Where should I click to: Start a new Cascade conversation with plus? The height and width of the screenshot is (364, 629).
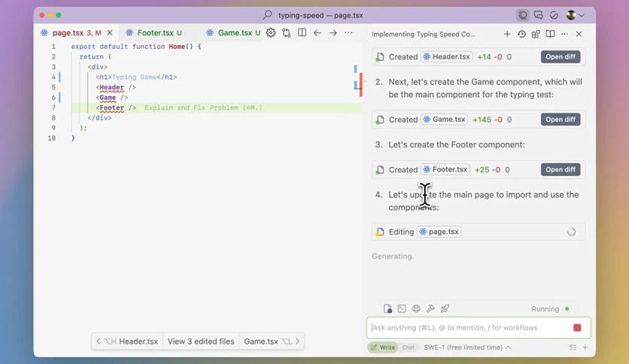pos(507,34)
